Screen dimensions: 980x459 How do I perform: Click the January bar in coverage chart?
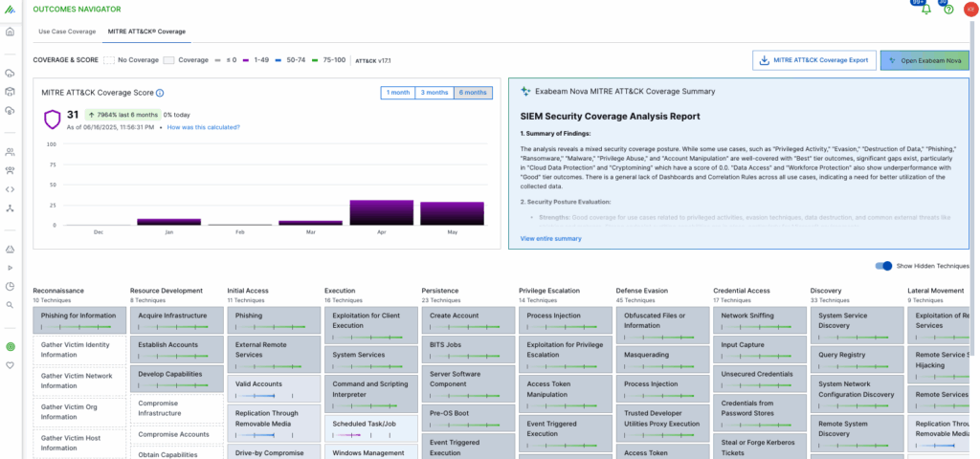coord(168,222)
